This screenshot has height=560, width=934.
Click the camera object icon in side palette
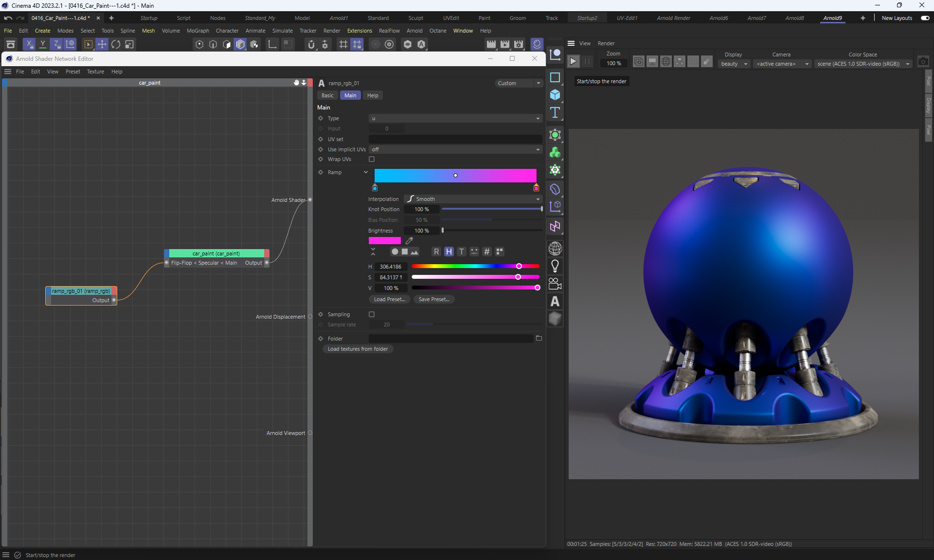point(555,284)
